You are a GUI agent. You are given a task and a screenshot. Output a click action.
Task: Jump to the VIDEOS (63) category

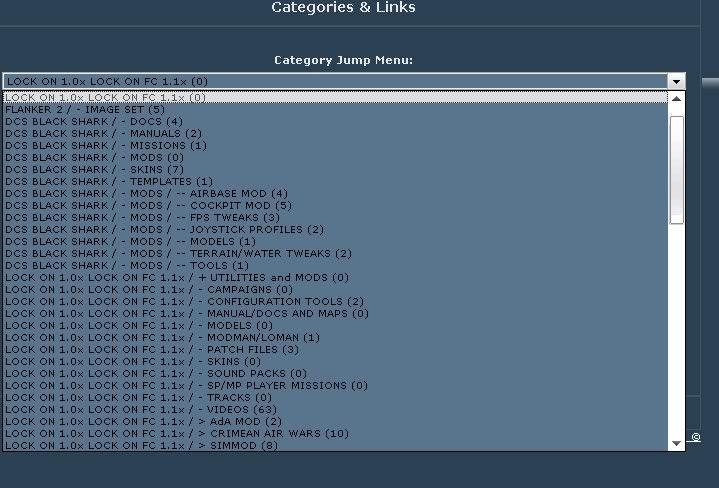tap(335, 410)
